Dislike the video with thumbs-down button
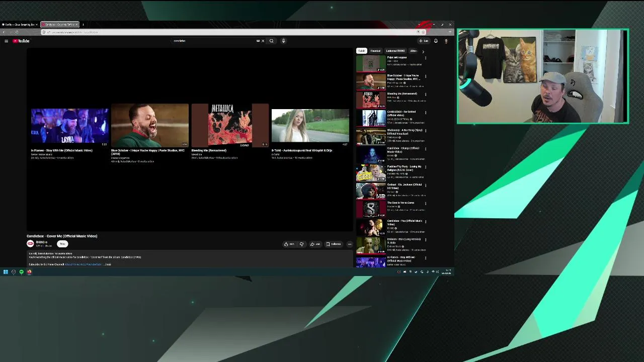This screenshot has width=644, height=362. pos(301,244)
